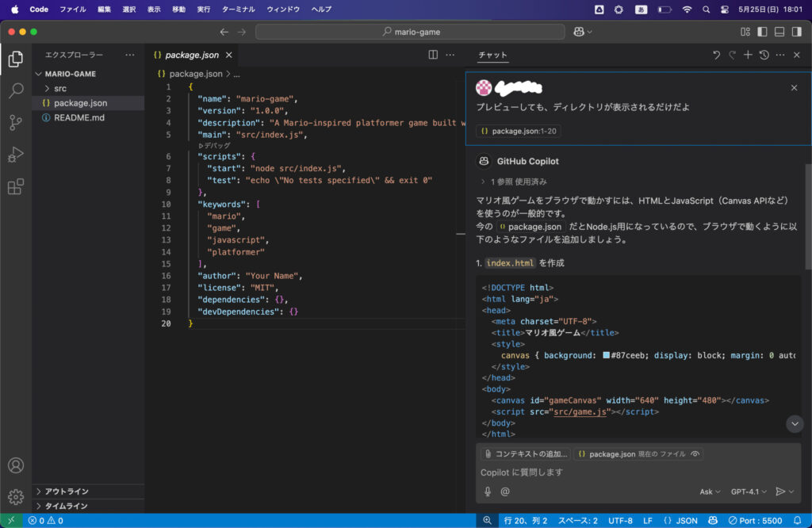Focus the Copilot に質問します input

tap(638, 472)
